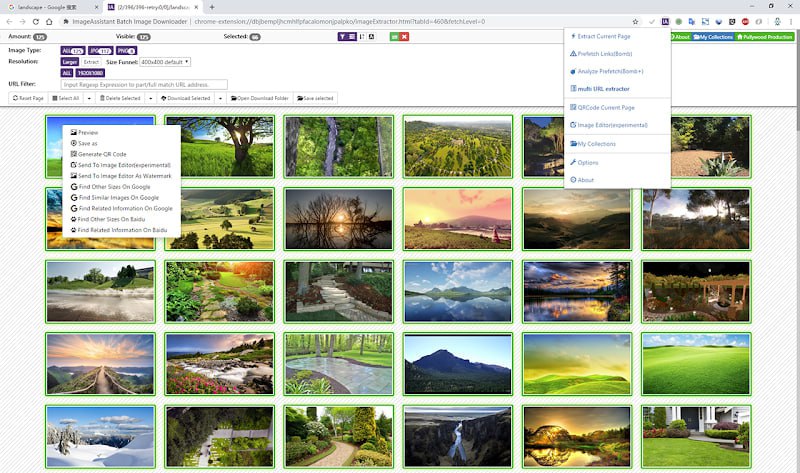Image resolution: width=800 pixels, height=473 pixels.
Task: Bookmark page with the star icon
Action: (x=636, y=21)
